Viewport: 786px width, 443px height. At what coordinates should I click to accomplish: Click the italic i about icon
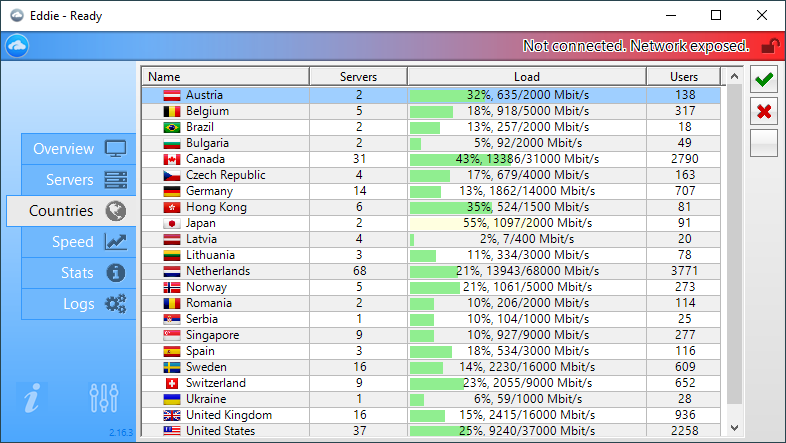pos(32,398)
